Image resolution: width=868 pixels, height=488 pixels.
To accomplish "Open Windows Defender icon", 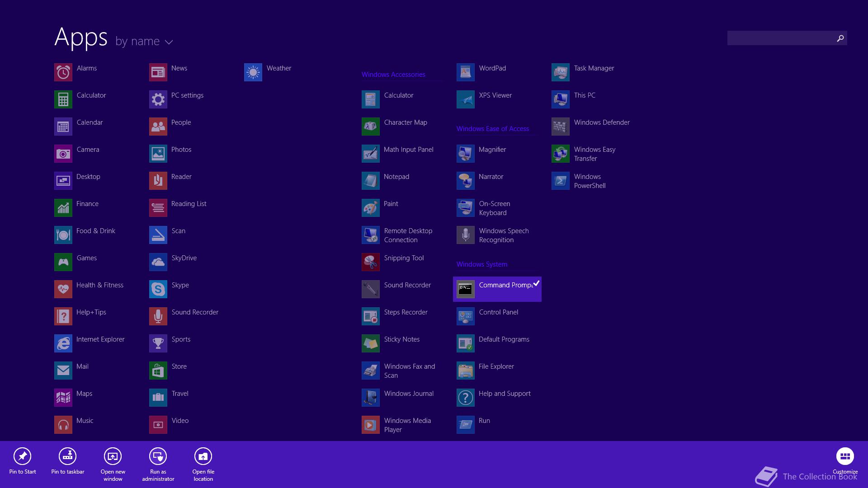I will pyautogui.click(x=561, y=127).
